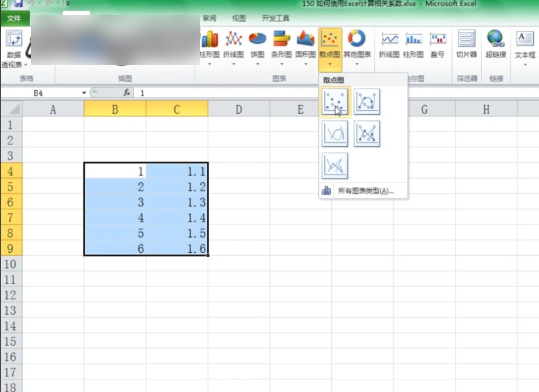Select scatter with only markers chart
Viewport: 539px width, 392px height.
(336, 102)
